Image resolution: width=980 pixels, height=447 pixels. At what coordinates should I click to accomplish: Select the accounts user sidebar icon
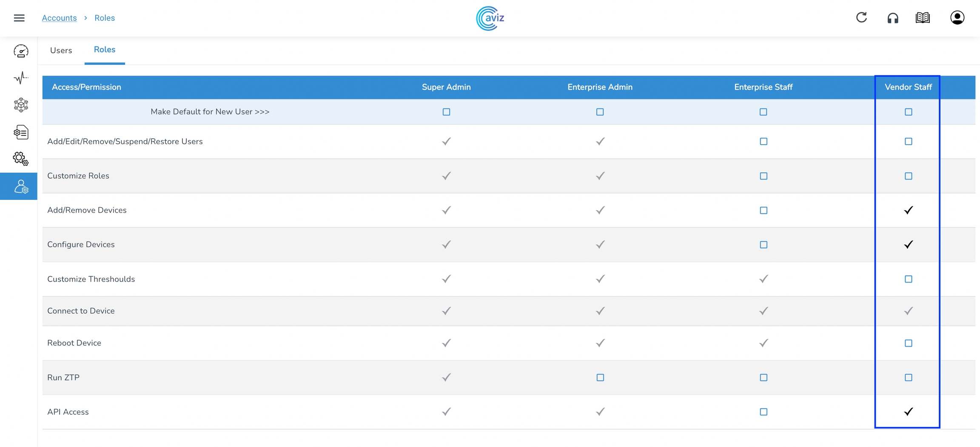tap(21, 186)
